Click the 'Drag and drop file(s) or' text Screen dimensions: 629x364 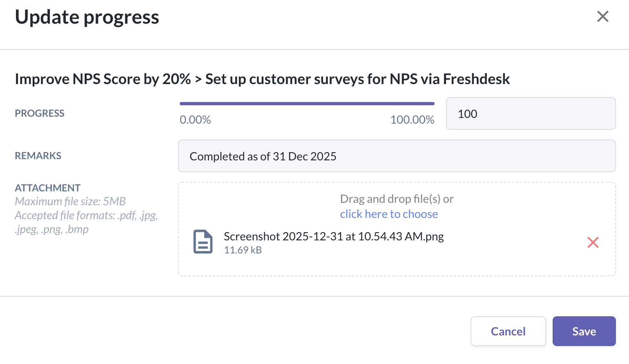pos(397,199)
